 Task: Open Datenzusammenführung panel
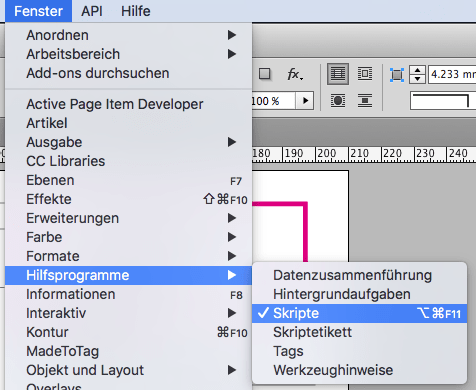(x=359, y=275)
